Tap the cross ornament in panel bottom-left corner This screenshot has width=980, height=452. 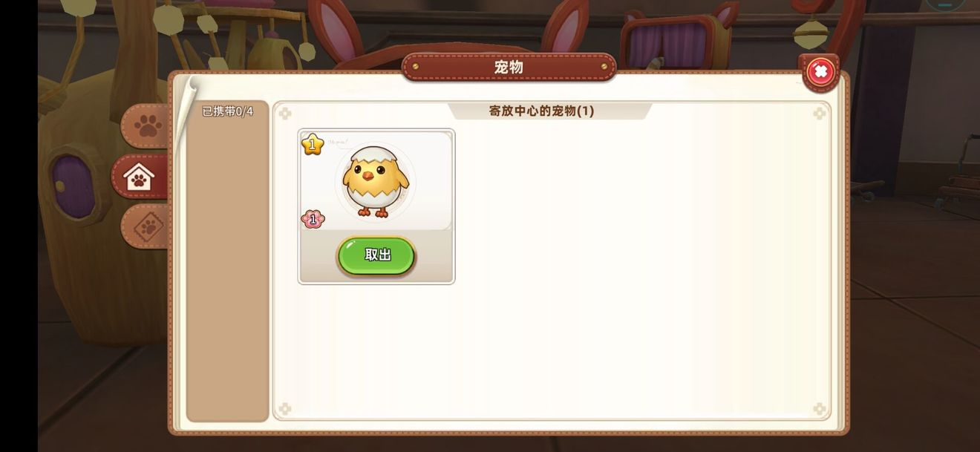pos(284,409)
